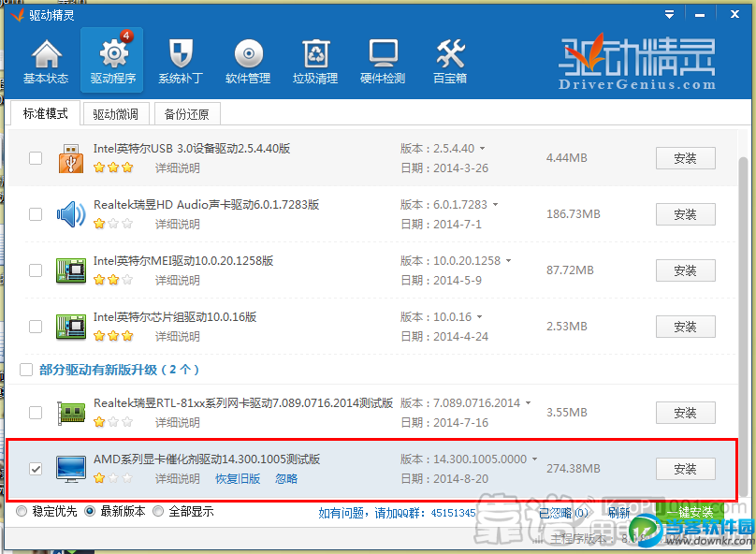Expand version dropdown for 6.0.1.7283
This screenshot has width=756, height=554.
coord(495,205)
